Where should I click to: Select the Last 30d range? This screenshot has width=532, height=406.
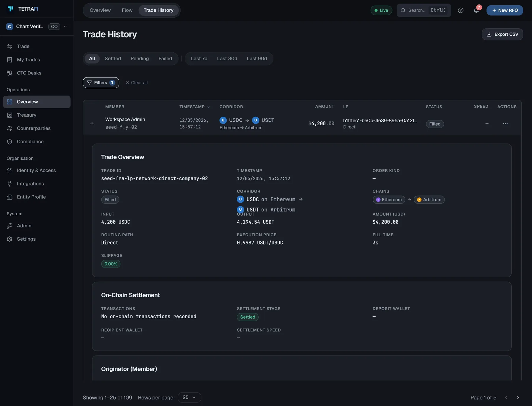[x=227, y=58]
